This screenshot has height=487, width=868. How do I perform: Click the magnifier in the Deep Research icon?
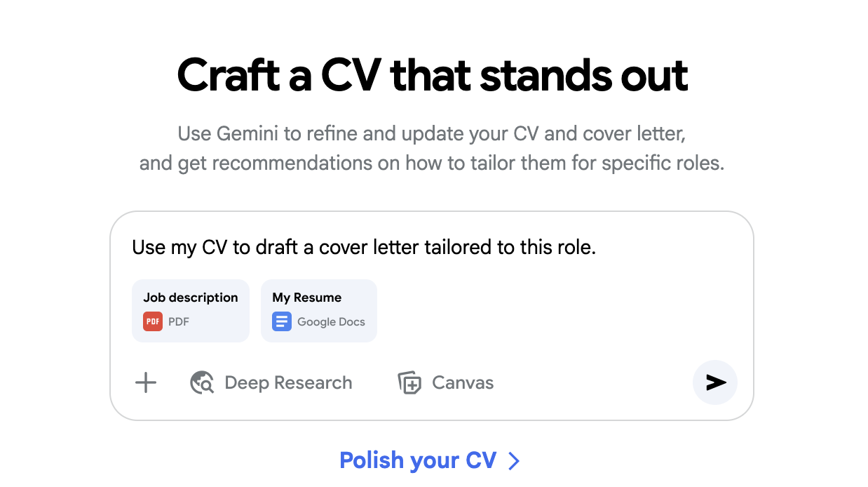click(x=205, y=386)
